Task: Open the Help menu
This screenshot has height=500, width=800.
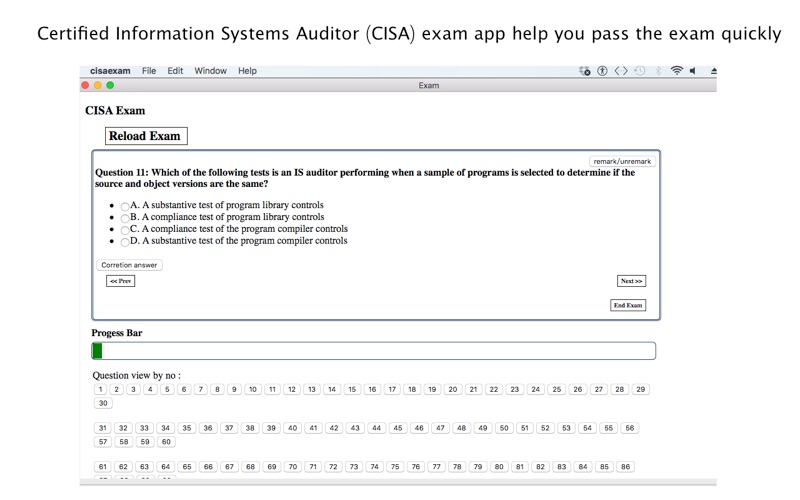Action: tap(247, 71)
